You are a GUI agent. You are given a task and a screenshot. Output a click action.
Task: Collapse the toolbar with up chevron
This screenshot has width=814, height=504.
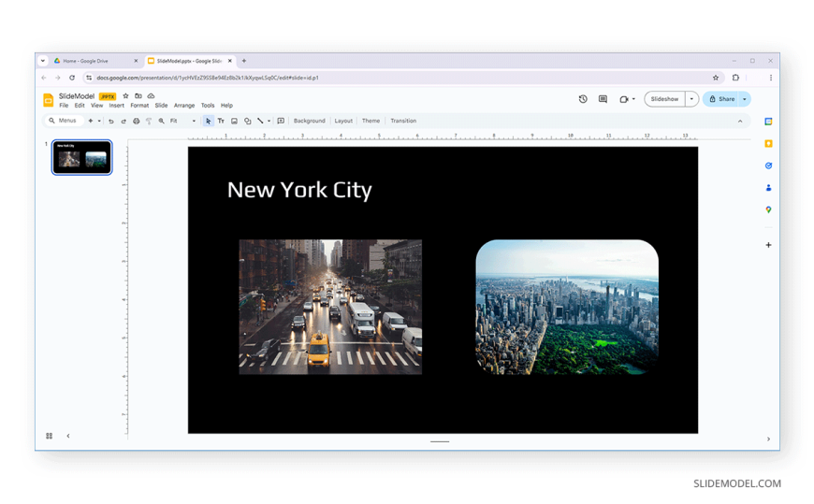click(x=740, y=122)
